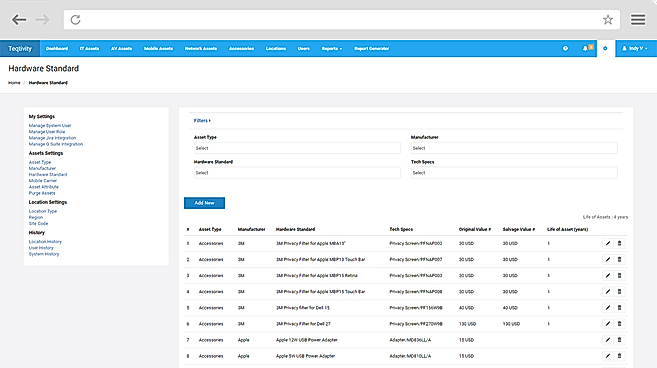657x368 pixels.
Task: Edit the Apple MBP15 Touch Bar filter row
Action: [x=608, y=291]
